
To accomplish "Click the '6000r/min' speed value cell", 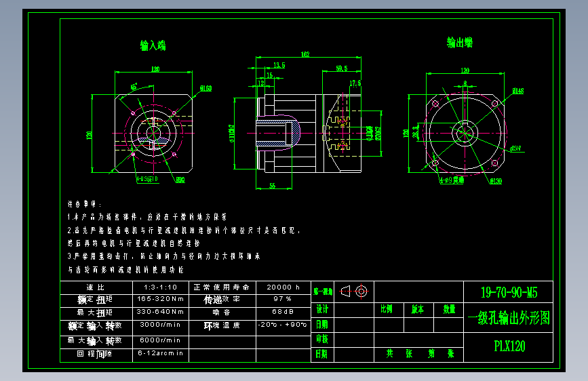I will coord(161,342).
